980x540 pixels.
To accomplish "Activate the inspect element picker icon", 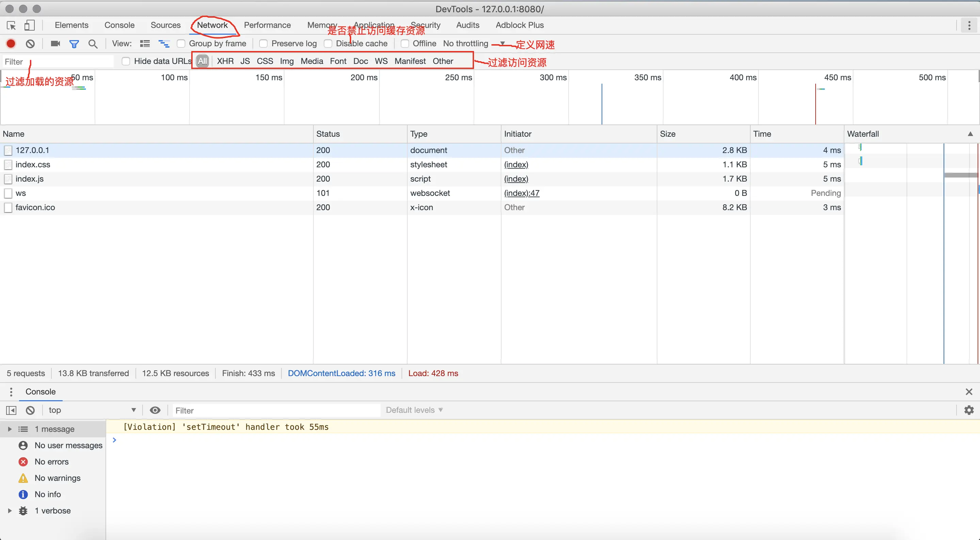I will (12, 26).
